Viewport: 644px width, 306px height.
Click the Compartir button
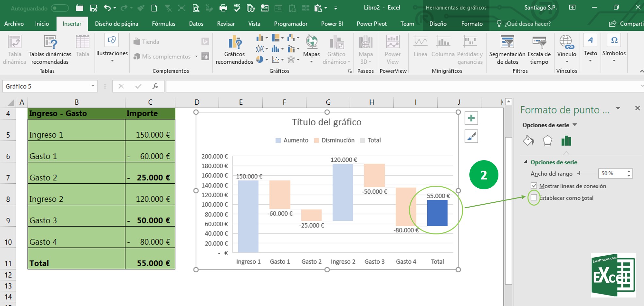click(626, 24)
